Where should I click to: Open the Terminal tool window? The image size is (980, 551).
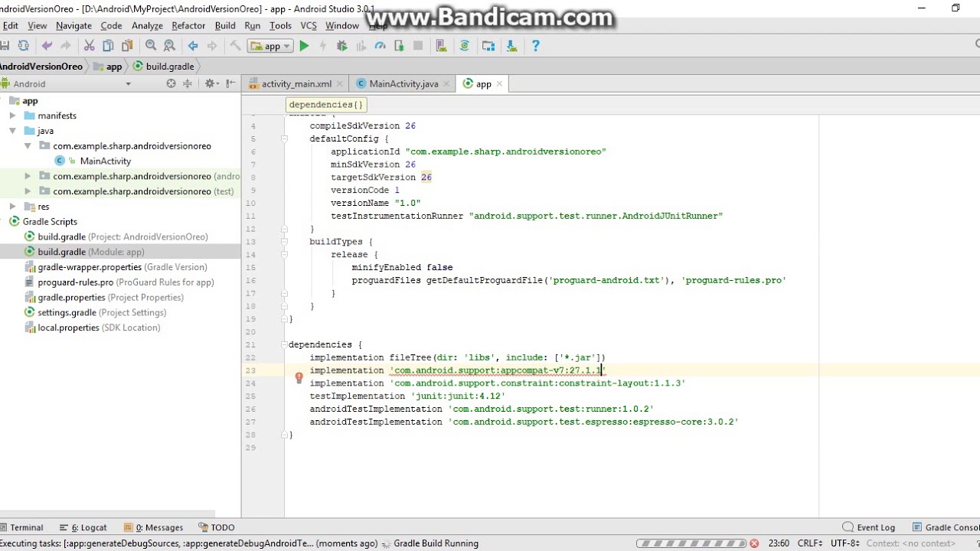click(22, 527)
